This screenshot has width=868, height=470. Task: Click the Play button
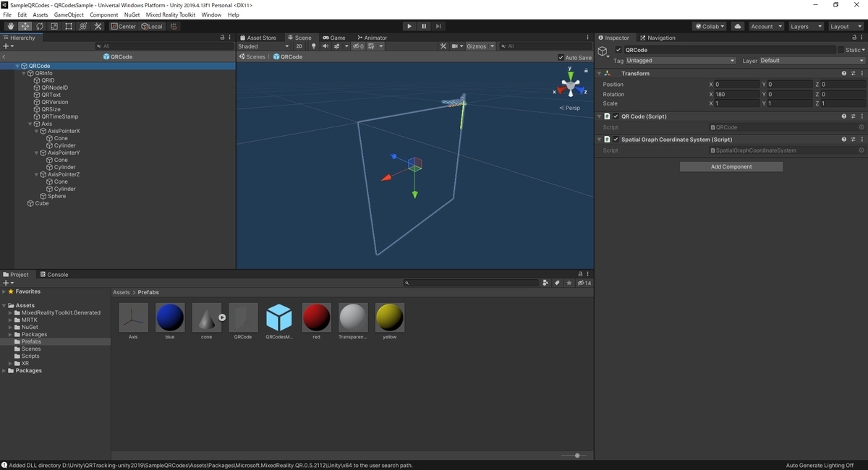pyautogui.click(x=409, y=26)
